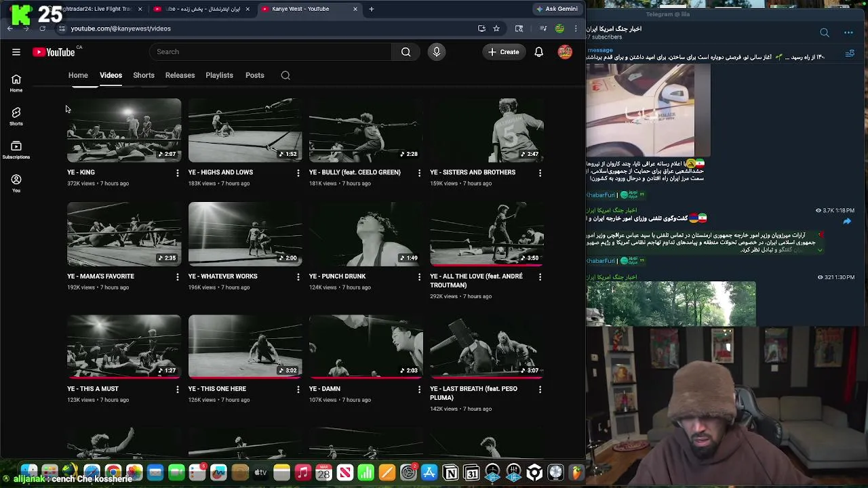Reload the page in Chrome
Image resolution: width=868 pixels, height=488 pixels.
tap(42, 28)
